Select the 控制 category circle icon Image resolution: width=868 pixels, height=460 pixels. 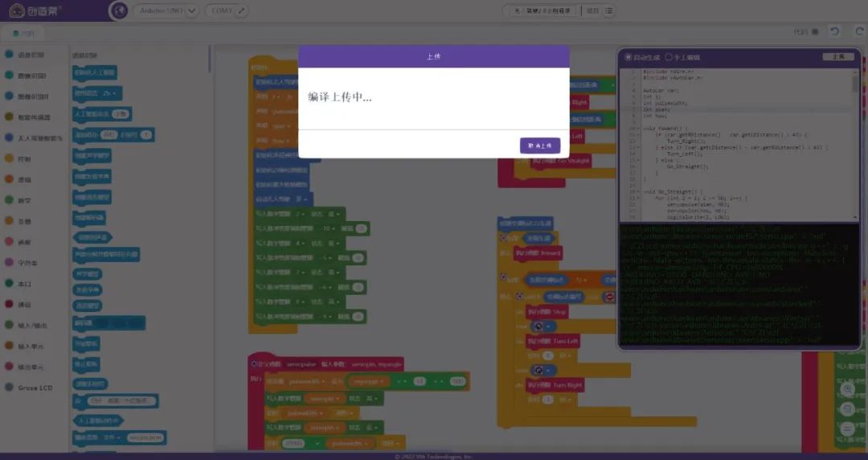coord(9,158)
